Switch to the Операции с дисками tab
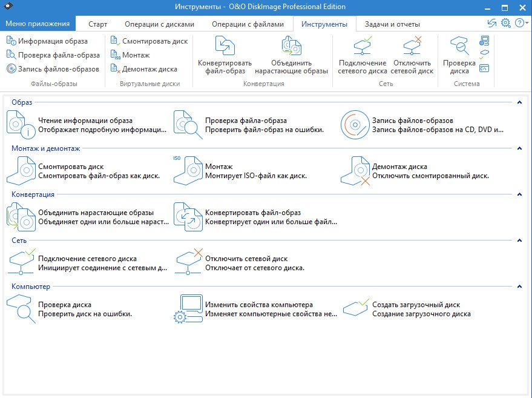 click(x=159, y=24)
